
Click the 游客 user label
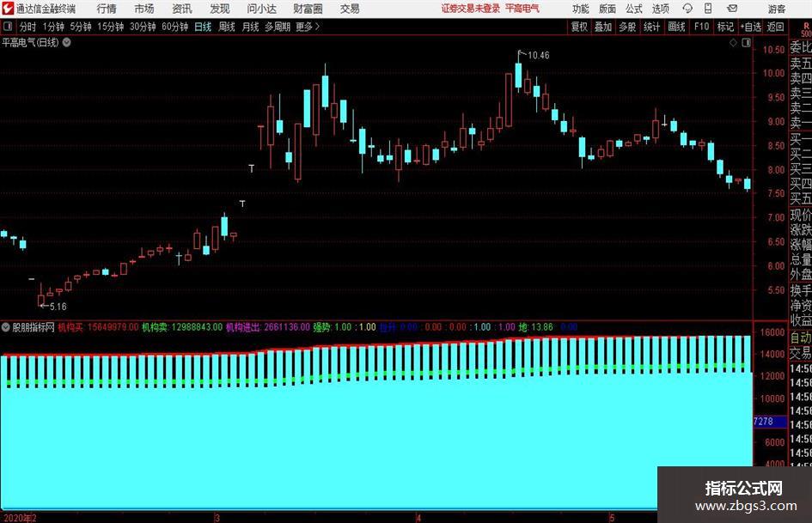click(776, 9)
